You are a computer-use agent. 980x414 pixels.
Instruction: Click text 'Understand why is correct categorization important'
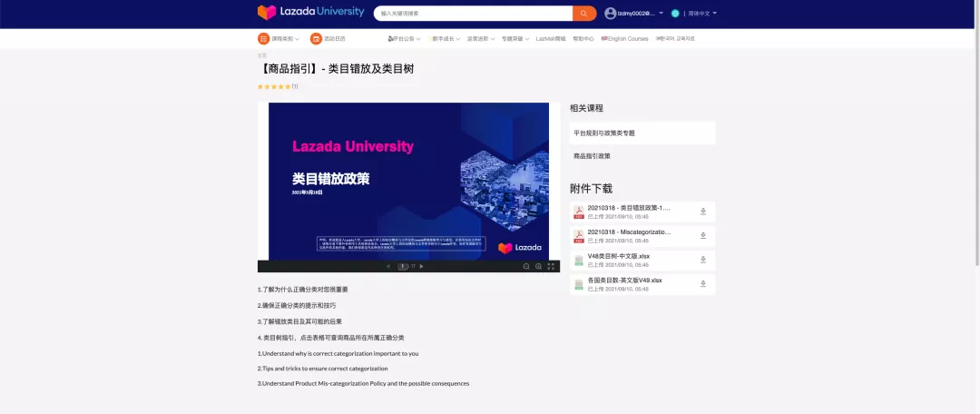340,353
